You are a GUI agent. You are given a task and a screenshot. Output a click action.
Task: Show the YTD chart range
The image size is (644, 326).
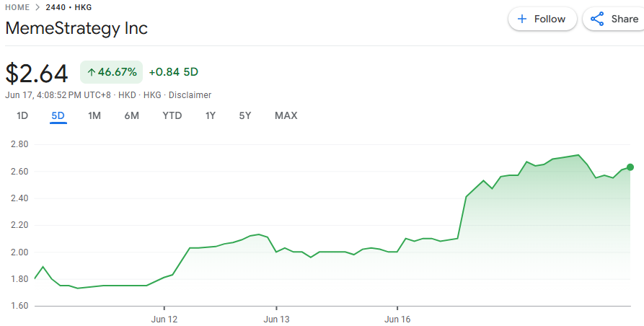point(172,115)
